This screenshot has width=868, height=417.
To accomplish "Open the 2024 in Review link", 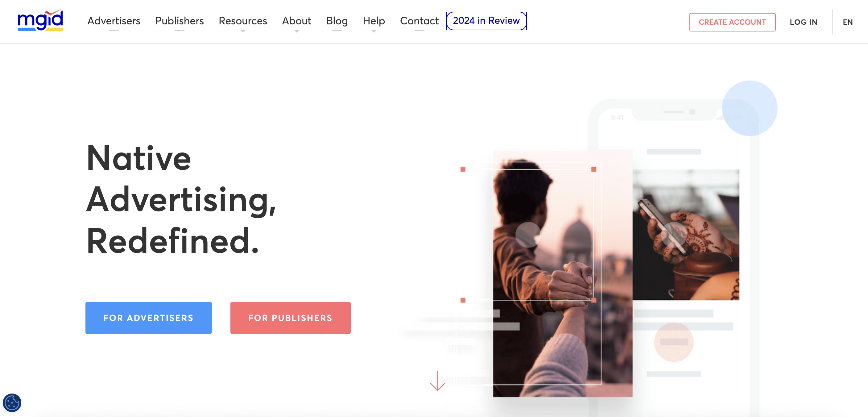I will click(x=486, y=21).
